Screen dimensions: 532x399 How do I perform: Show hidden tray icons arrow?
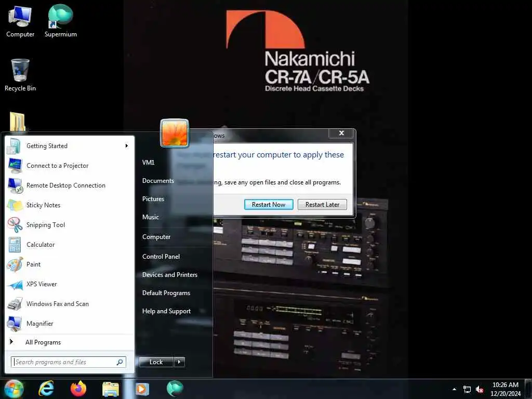click(x=454, y=389)
